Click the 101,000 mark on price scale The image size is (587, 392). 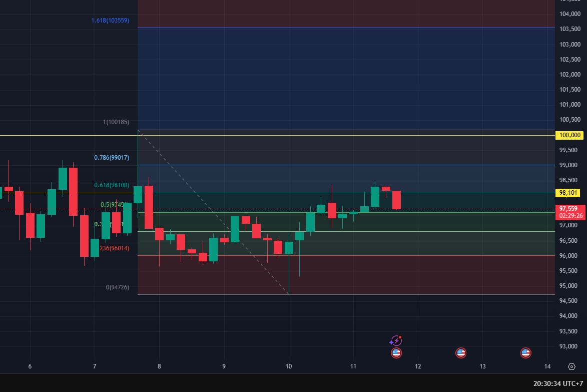click(x=570, y=105)
